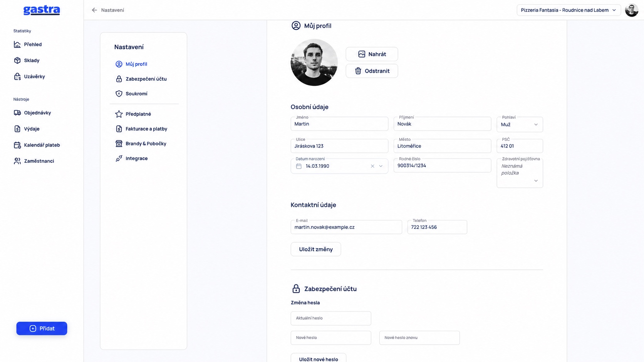Open the Pohlaví dropdown showing Muž

(520, 124)
